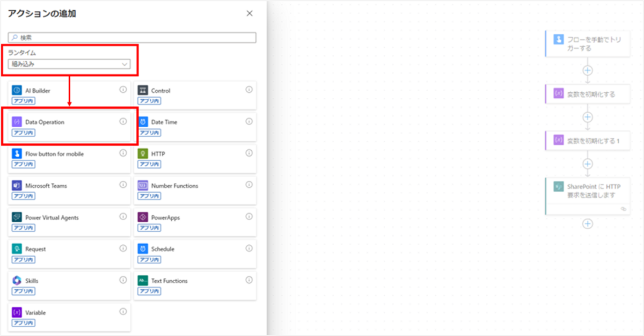
Task: Select the Variable connector icon
Action: pos(16,312)
